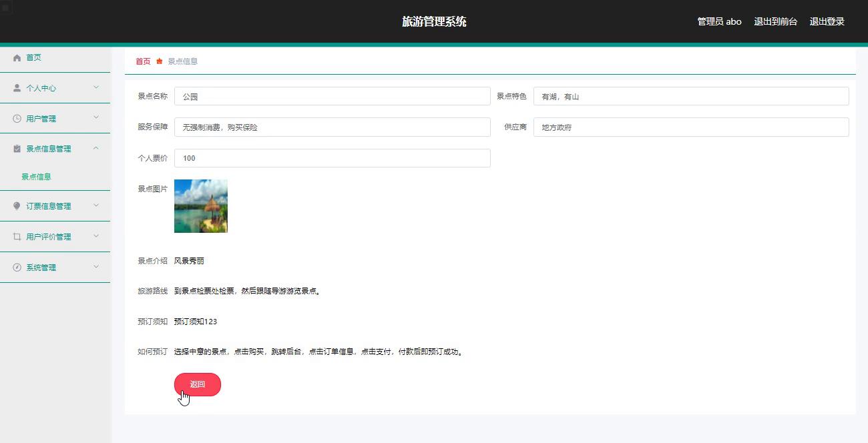This screenshot has height=443, width=868.
Task: Click the small square icon at top-left corner
Action: [6, 7]
